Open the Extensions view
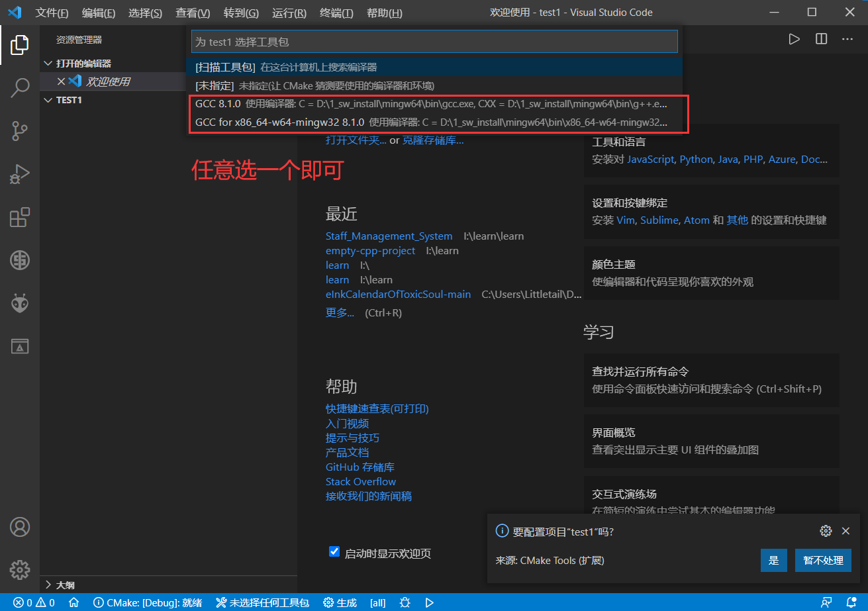The width and height of the screenshot is (868, 611). click(20, 217)
